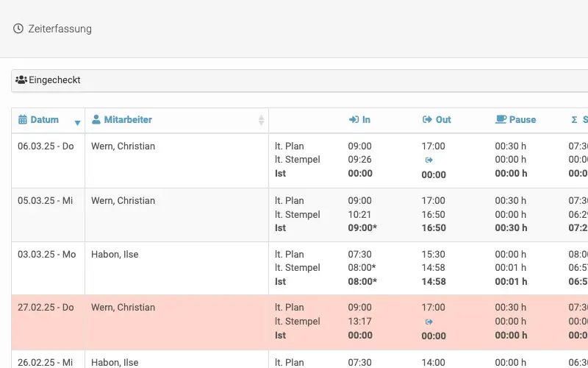This screenshot has width=588, height=368.
Task: Toggle the Datum column sort arrow
Action: tap(77, 122)
